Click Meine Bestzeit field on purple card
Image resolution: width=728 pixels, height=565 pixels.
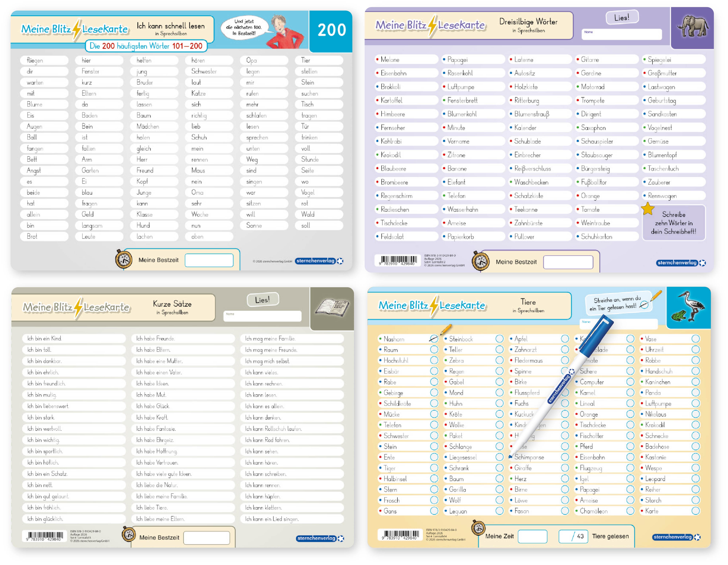[x=568, y=262]
